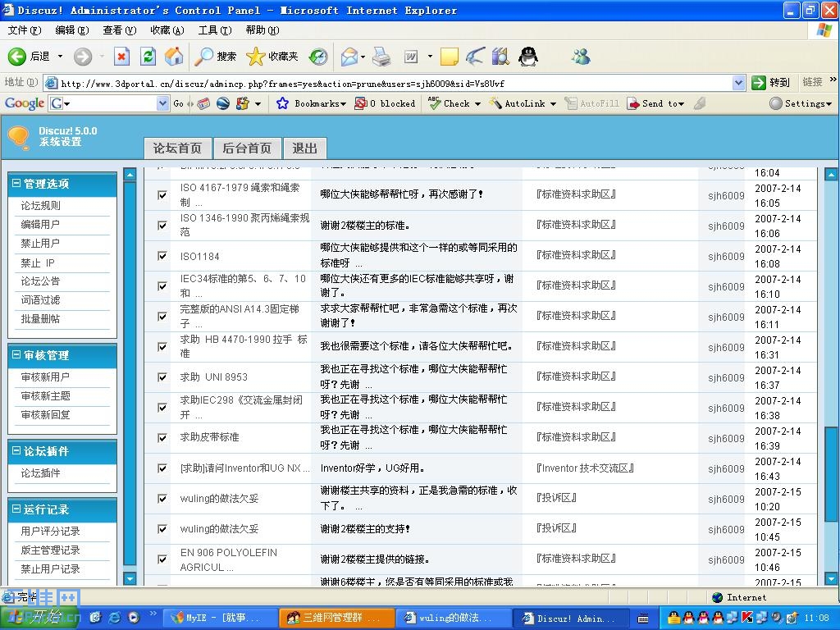Open 禁止用户 sidebar link
The height and width of the screenshot is (630, 840).
point(40,243)
